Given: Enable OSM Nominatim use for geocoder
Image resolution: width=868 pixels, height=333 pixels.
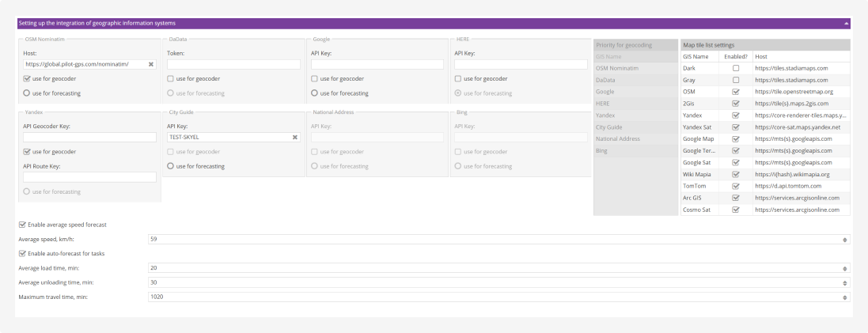Looking at the screenshot, I should click(27, 79).
